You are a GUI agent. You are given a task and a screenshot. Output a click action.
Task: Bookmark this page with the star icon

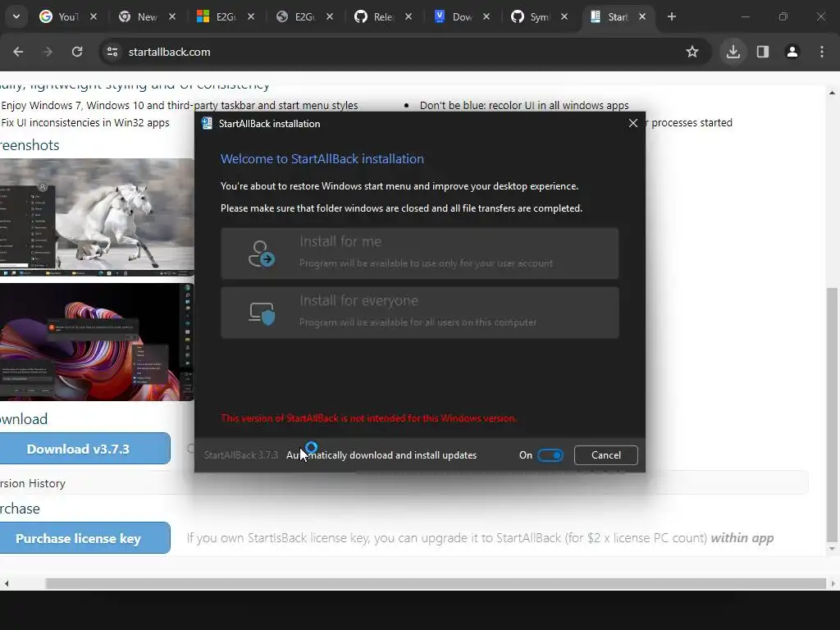(692, 52)
